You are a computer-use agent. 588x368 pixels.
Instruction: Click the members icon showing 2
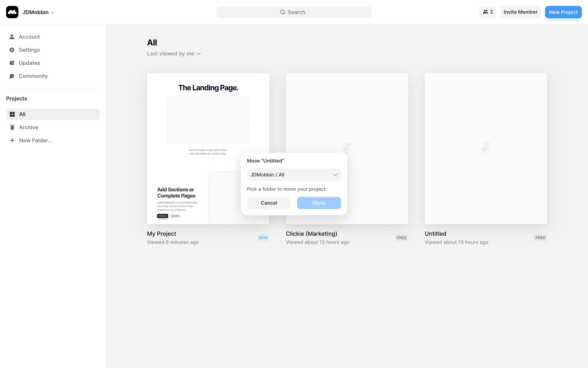coord(488,12)
